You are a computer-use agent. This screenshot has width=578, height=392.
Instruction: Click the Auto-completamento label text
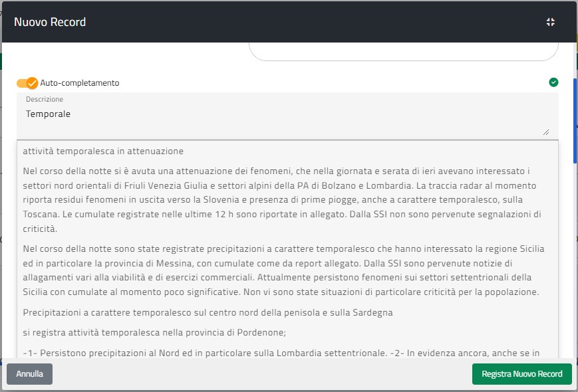coord(80,83)
